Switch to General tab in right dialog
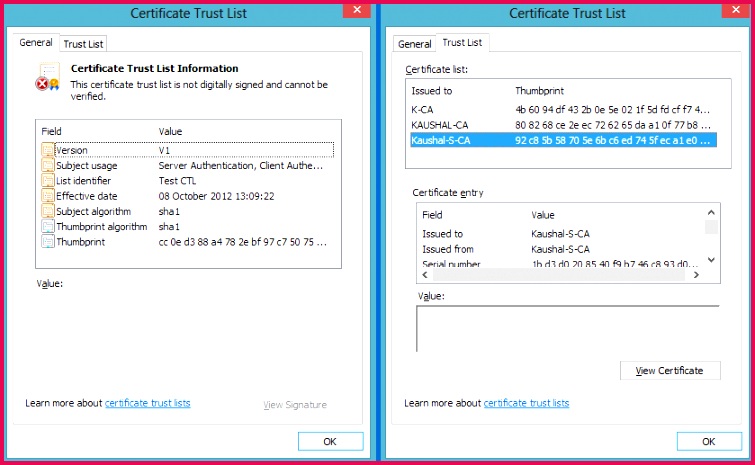The height and width of the screenshot is (465, 755). point(414,44)
